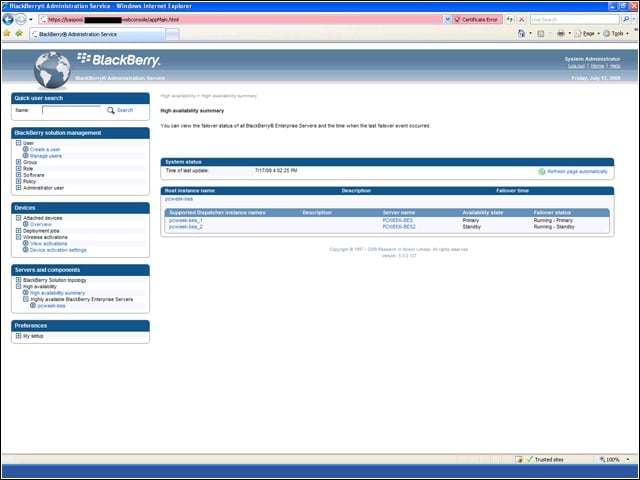The width and height of the screenshot is (640, 480).
Task: Expand the Deployment jobs tree node
Action: (18, 231)
